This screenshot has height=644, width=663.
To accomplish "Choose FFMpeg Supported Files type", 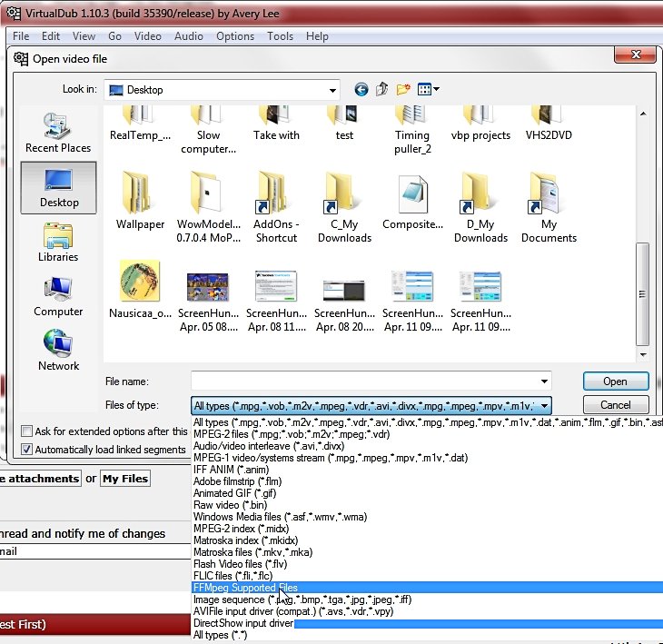I will (x=245, y=588).
